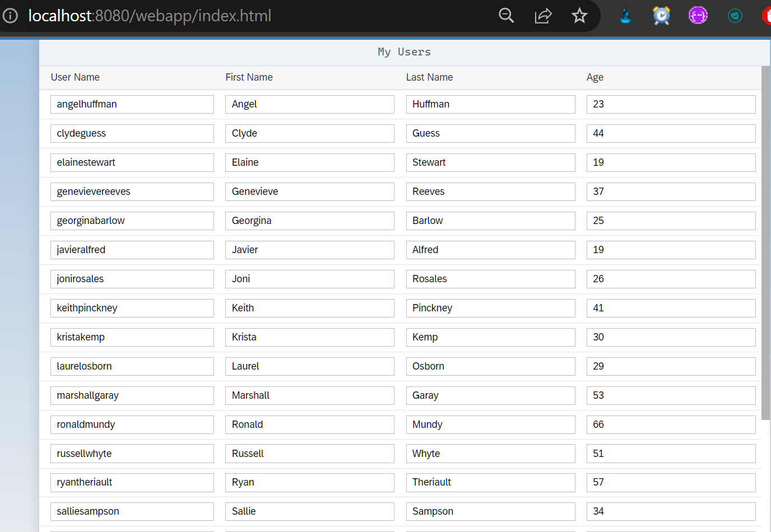The image size is (771, 532).
Task: Edit the age field showing 26
Action: click(671, 279)
